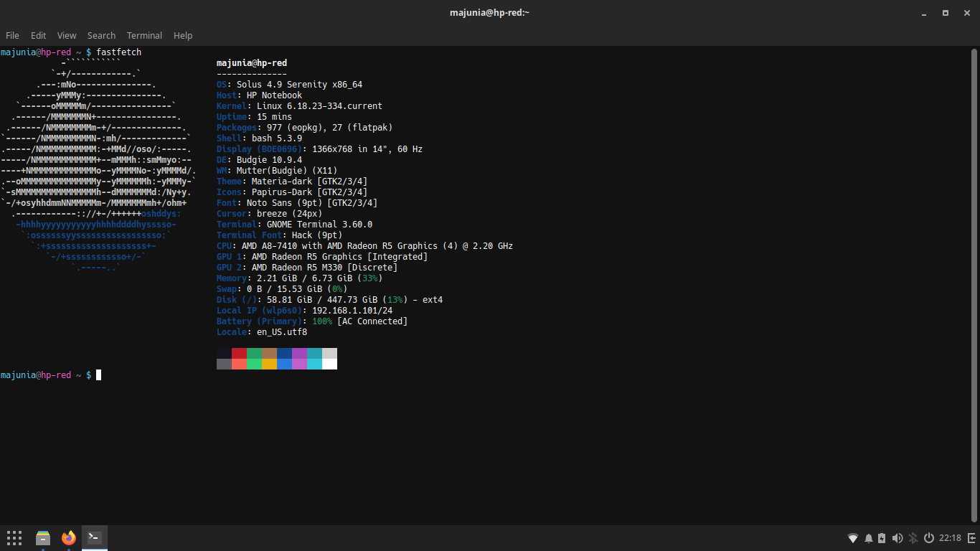Click the '0 B / 15.53 GiB' swap value
The image size is (980, 551).
pos(284,289)
